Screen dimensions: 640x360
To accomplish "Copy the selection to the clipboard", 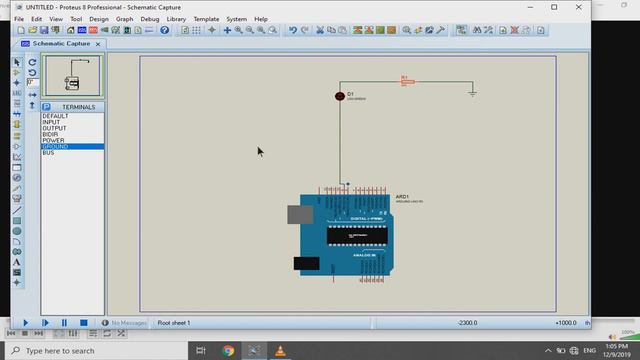I will coord(331,30).
